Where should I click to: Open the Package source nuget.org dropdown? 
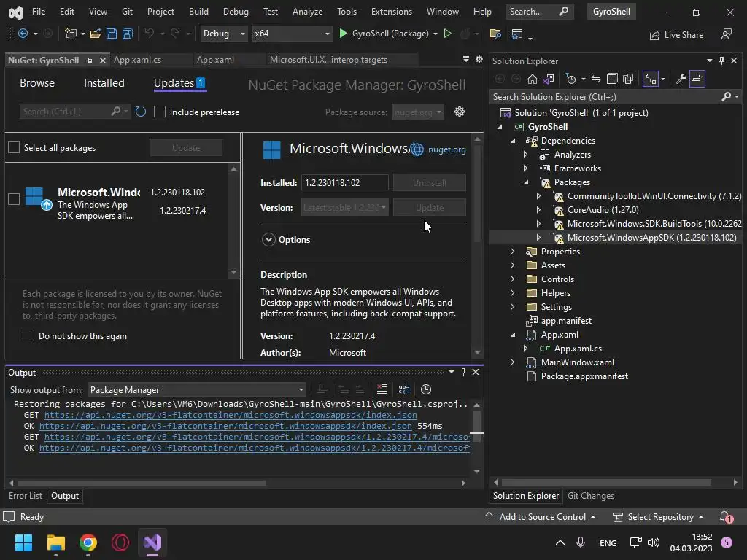[418, 112]
